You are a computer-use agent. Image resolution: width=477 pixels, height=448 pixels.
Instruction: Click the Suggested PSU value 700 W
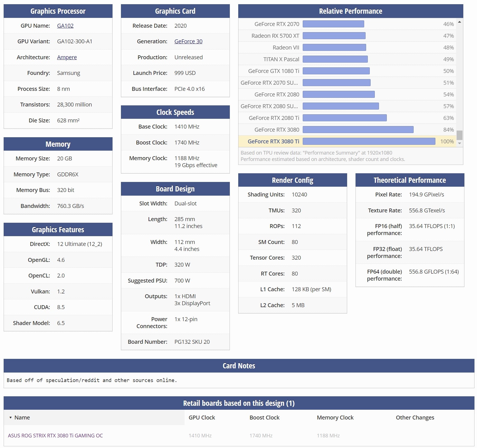tap(182, 281)
